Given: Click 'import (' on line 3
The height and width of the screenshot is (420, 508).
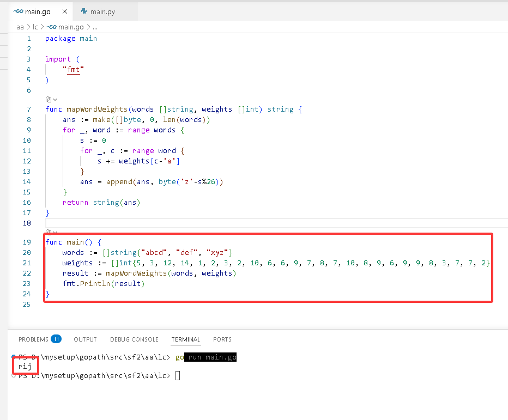Looking at the screenshot, I should (x=62, y=59).
